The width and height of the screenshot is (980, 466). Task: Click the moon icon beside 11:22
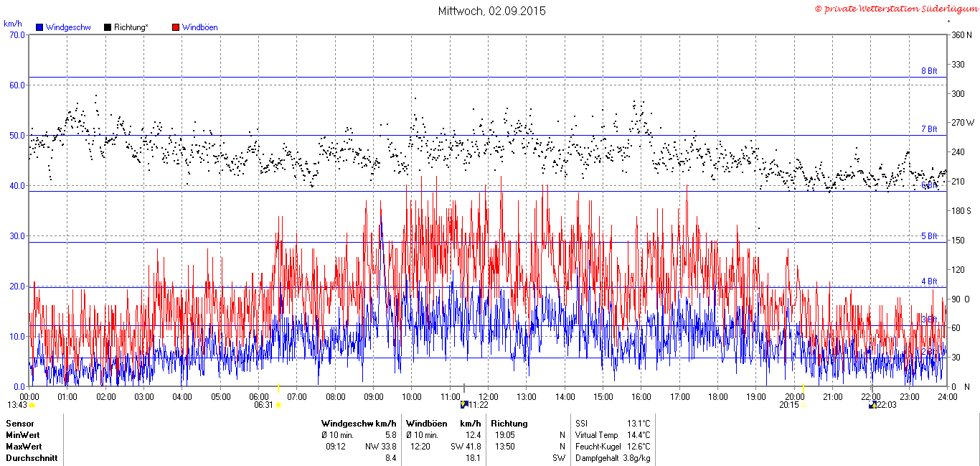tap(464, 405)
